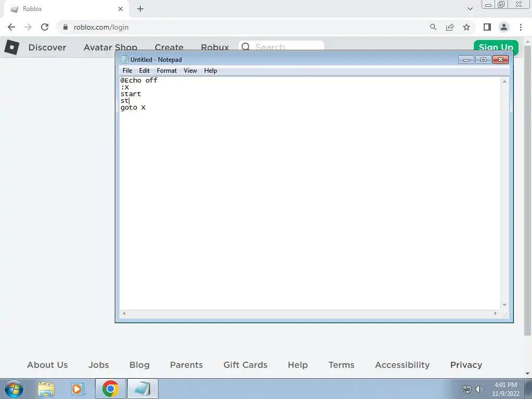Bookmark this page with the star icon
This screenshot has width=532, height=399.
(x=467, y=27)
